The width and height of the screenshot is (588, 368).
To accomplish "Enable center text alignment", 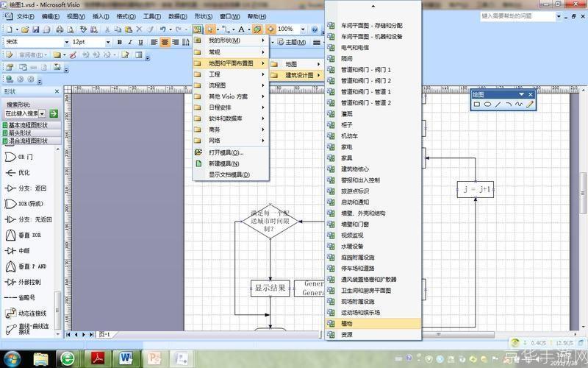I will (x=165, y=43).
